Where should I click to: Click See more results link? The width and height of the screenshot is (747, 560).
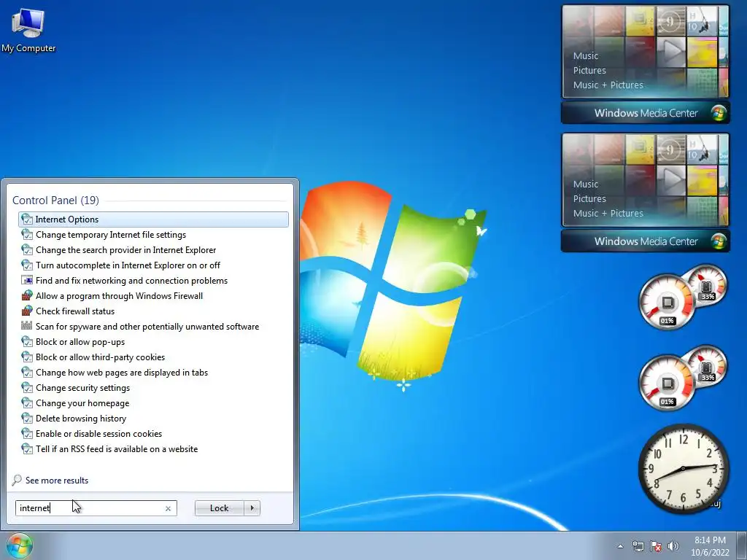click(57, 481)
